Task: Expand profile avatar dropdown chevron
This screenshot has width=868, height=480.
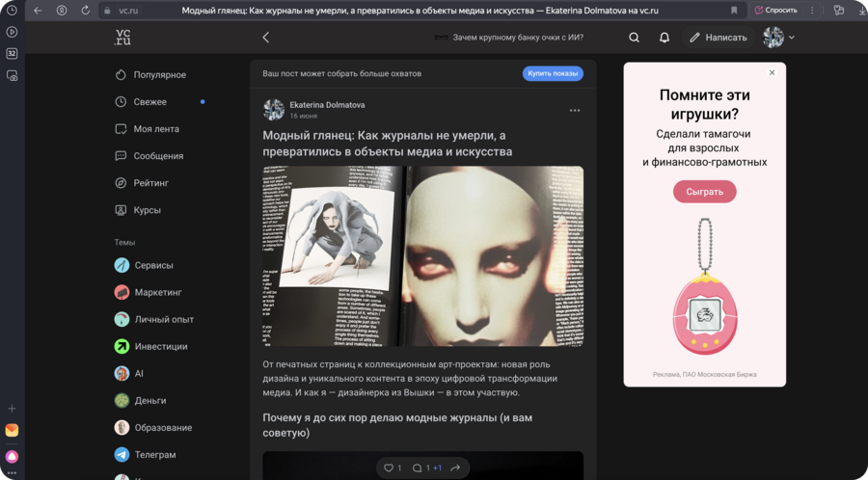Action: (x=792, y=38)
